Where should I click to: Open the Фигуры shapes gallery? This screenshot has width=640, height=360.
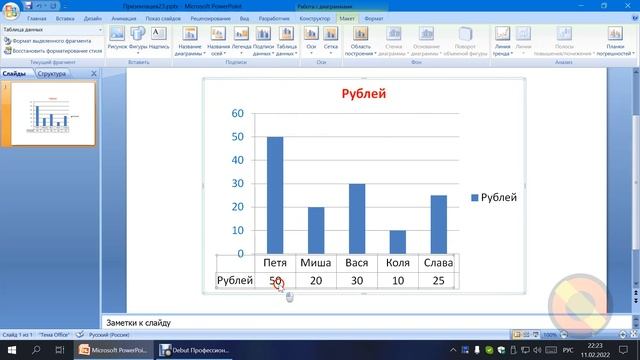pyautogui.click(x=138, y=40)
